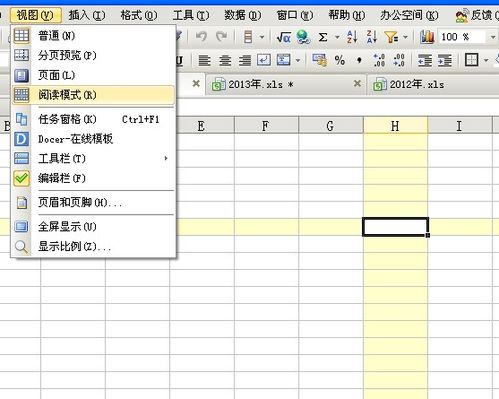Click the Docer online templates icon
Image resolution: width=499 pixels, height=399 pixels.
pos(21,139)
